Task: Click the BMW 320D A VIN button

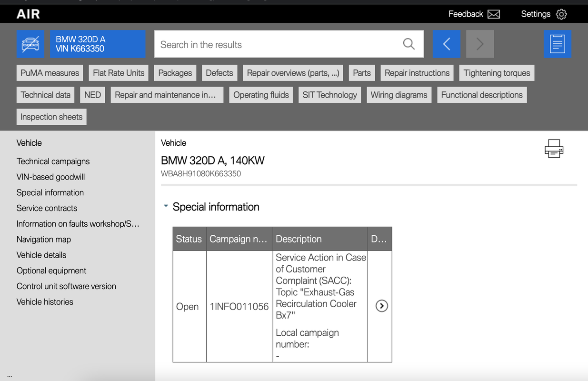Action: [x=98, y=44]
